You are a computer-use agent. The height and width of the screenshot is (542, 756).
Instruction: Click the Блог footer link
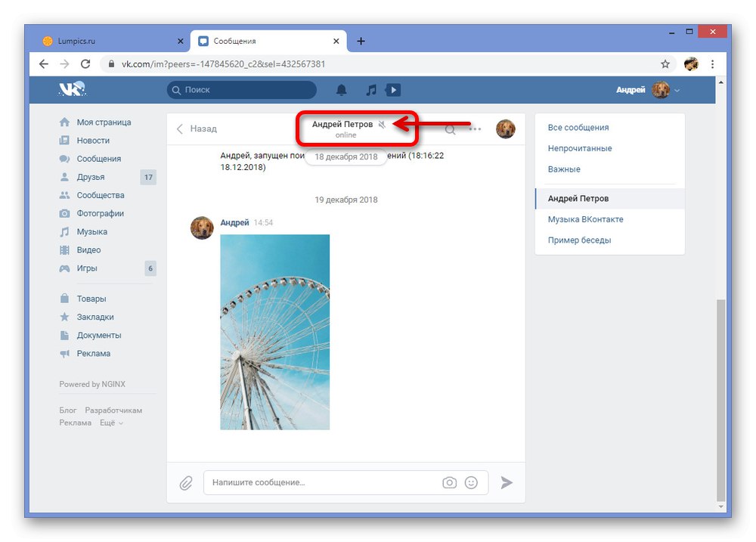click(x=68, y=410)
